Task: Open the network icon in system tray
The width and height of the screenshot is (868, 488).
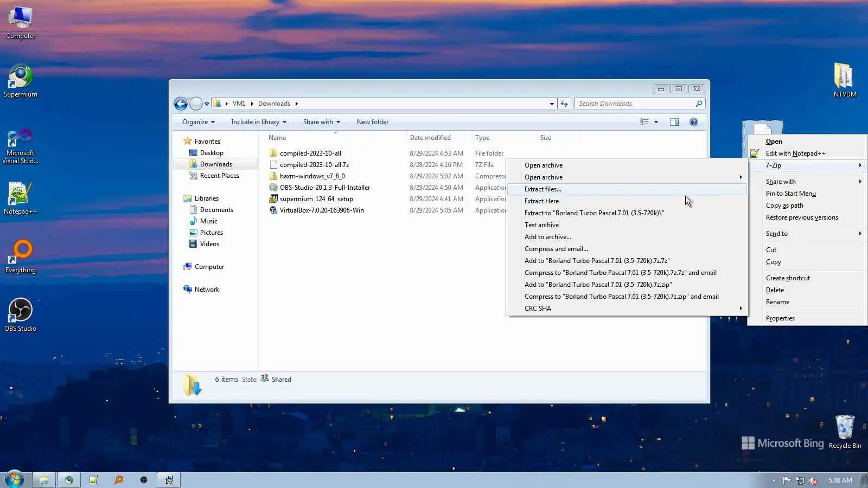Action: coord(800,480)
